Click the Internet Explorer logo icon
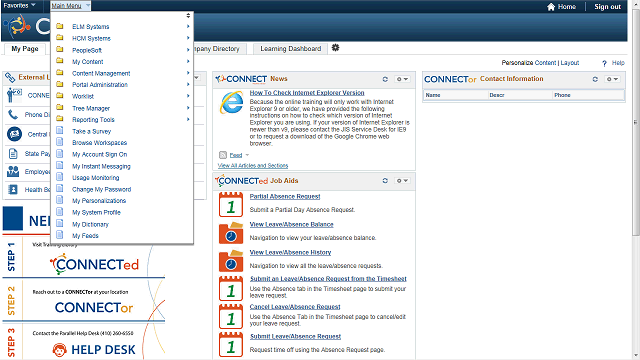640x360 pixels. point(231,102)
